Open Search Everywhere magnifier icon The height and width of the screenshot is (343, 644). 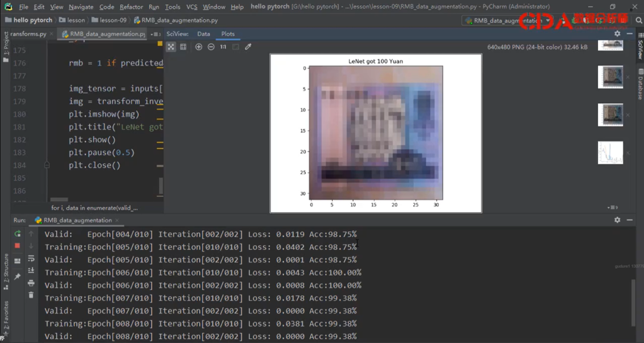click(639, 20)
